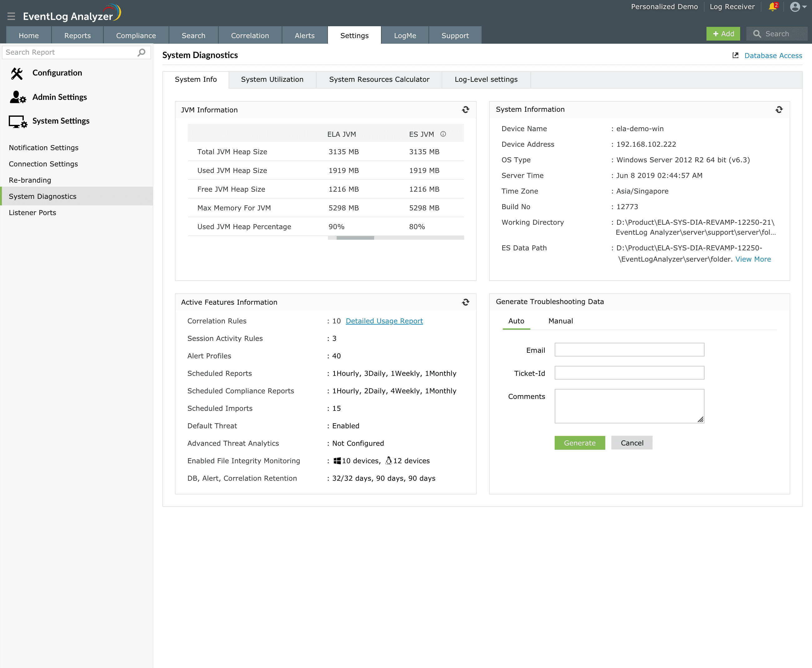The image size is (812, 668).
Task: Click the hamburger menu icon
Action: (11, 16)
